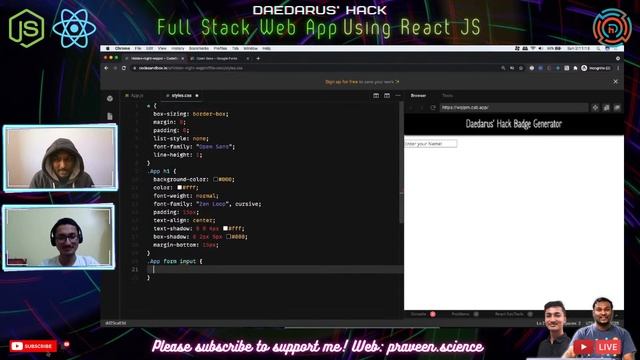This screenshot has height=360, width=640.
Task: Open the Bookmarks menu in the menu bar
Action: point(199,48)
